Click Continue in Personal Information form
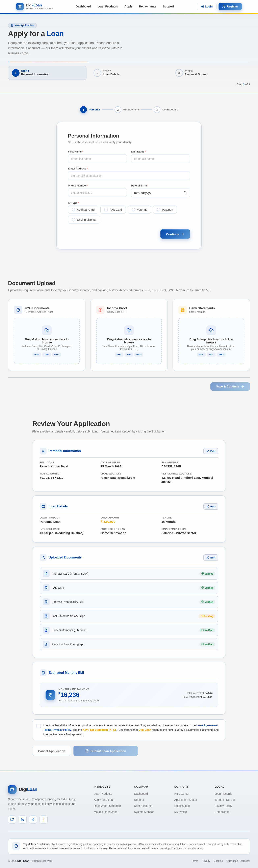 coord(175,234)
